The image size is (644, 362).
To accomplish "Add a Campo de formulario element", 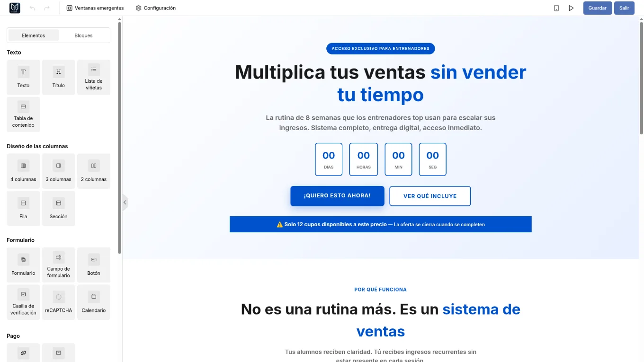I will coord(59,265).
